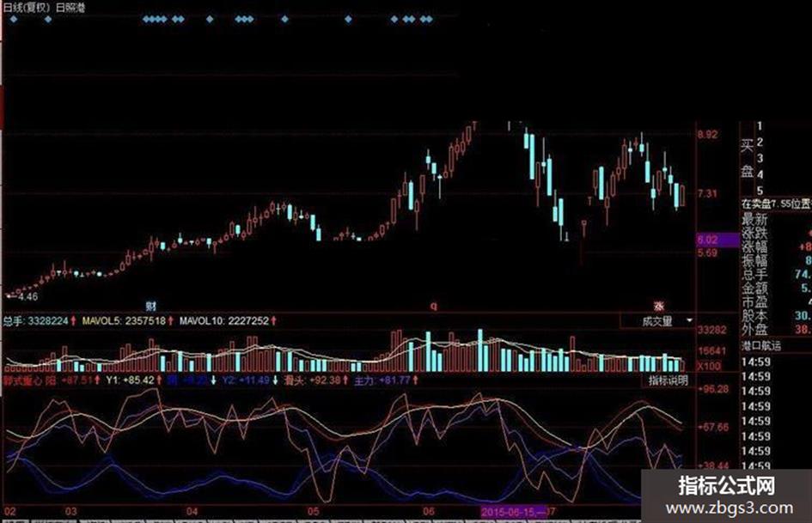Click the +67.66 indicator axis label
The height and width of the screenshot is (523, 812).
click(x=713, y=427)
